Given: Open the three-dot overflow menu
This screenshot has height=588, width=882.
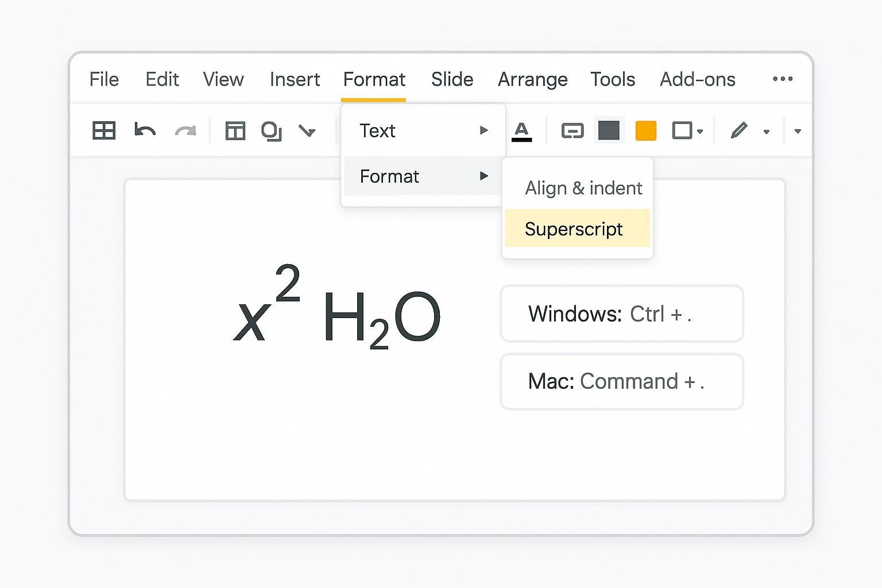Looking at the screenshot, I should 783,79.
